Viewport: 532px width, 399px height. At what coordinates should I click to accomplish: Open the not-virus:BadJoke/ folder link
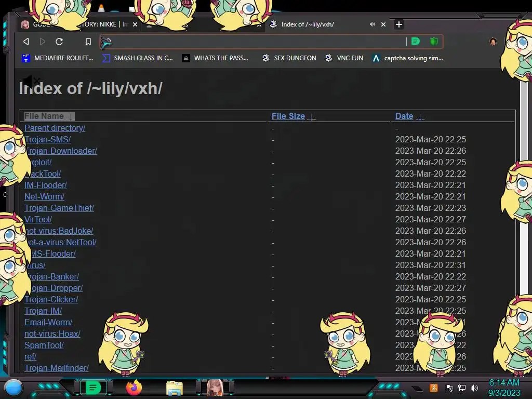click(x=59, y=231)
